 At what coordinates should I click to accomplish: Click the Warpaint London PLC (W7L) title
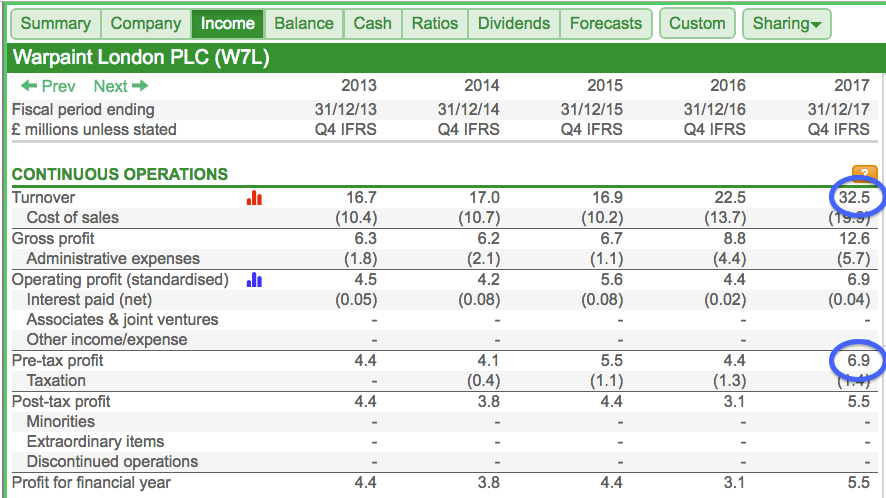tap(141, 57)
